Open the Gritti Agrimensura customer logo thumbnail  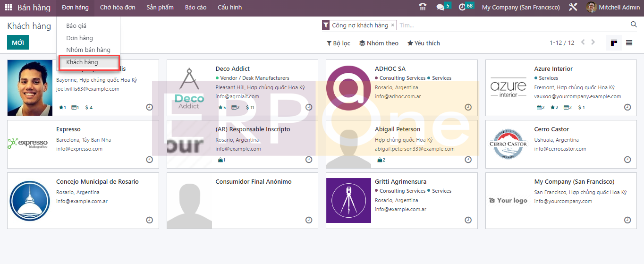pos(348,201)
